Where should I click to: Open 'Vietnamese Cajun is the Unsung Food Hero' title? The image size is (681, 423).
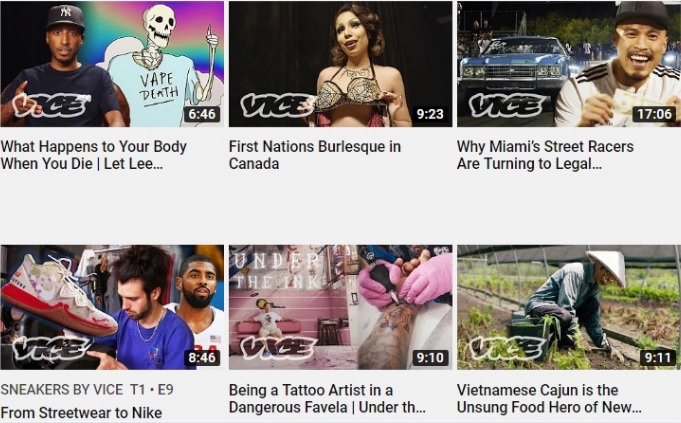(x=549, y=399)
